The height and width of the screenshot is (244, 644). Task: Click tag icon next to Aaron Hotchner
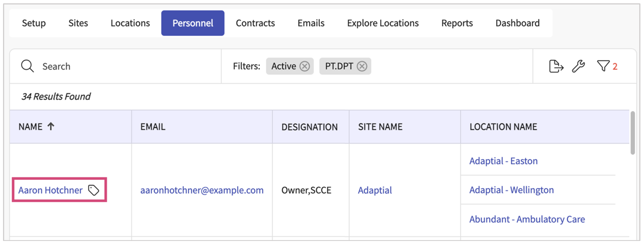pyautogui.click(x=94, y=190)
